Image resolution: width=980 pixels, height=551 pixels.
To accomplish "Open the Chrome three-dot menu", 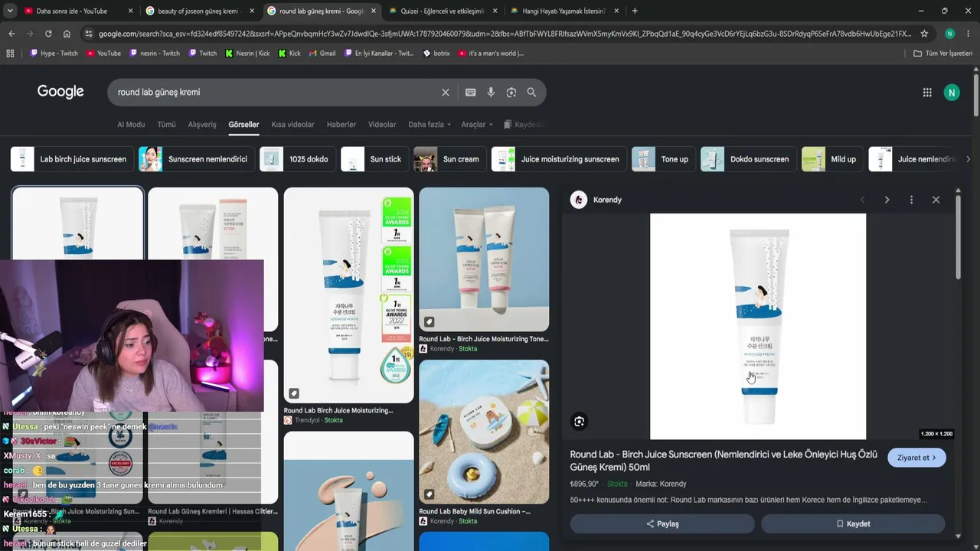I will click(x=969, y=34).
